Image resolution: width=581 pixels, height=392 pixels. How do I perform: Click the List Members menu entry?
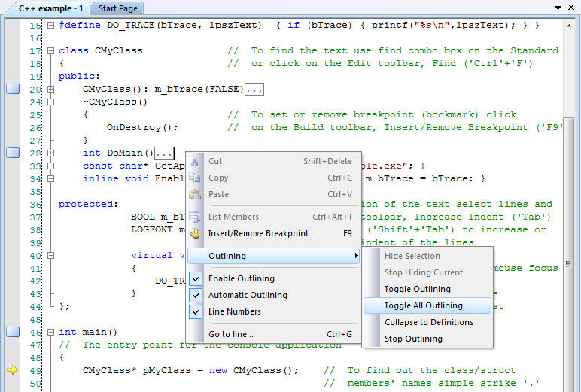273,217
